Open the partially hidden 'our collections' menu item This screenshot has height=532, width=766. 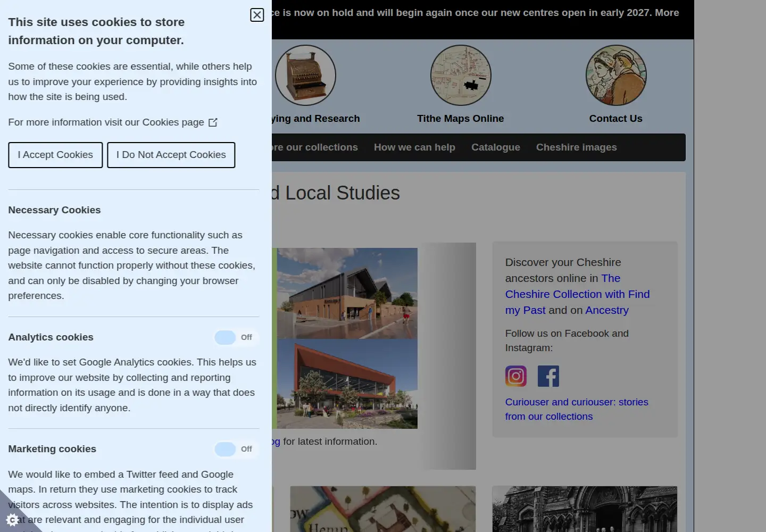click(x=315, y=147)
